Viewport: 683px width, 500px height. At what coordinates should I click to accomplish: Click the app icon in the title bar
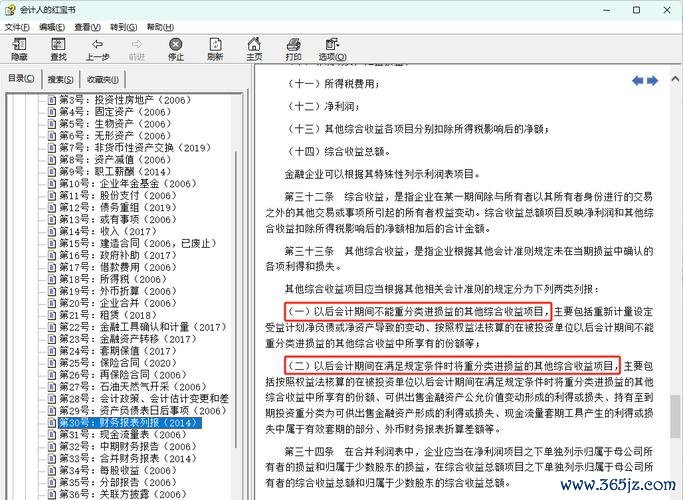(x=10, y=10)
